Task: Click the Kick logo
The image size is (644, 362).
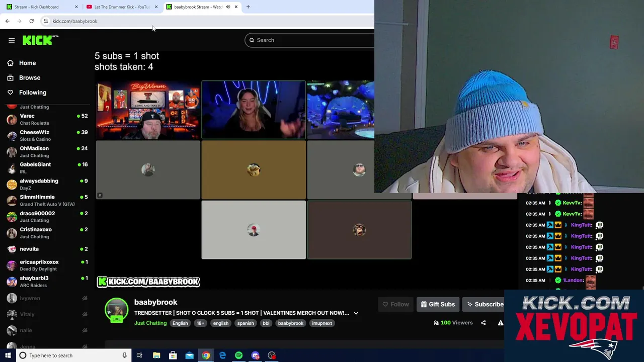Action: [x=40, y=40]
